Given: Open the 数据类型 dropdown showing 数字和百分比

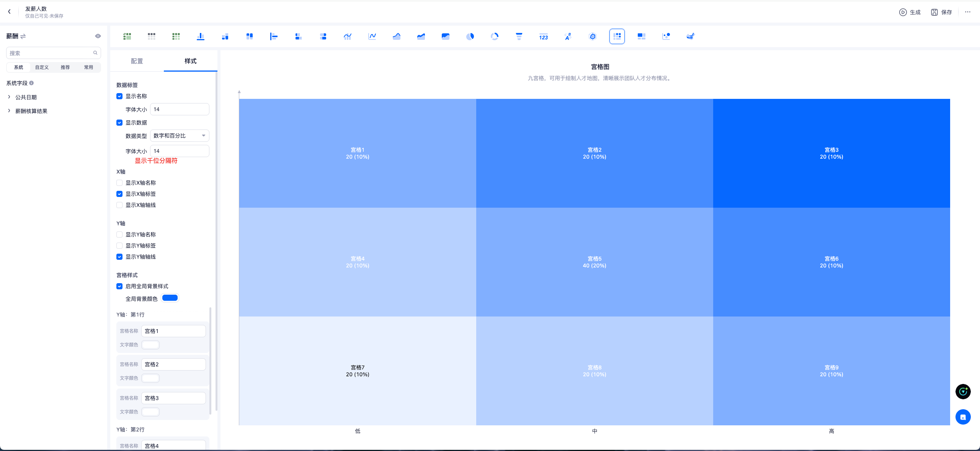Looking at the screenshot, I should 180,136.
